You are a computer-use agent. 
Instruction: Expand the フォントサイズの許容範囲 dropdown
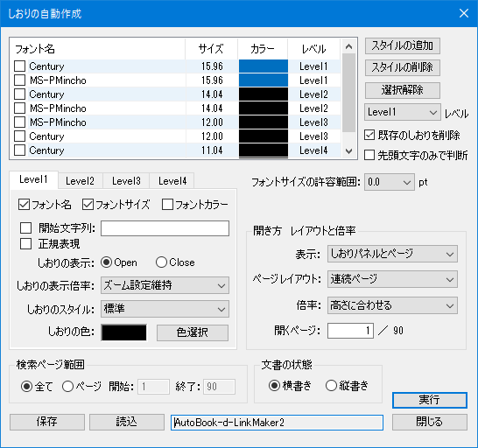pyautogui.click(x=390, y=182)
